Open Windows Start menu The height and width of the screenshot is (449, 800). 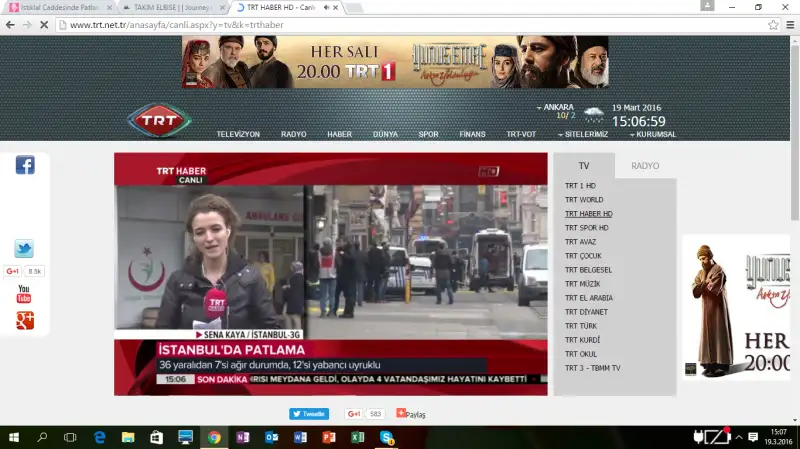pyautogui.click(x=14, y=437)
